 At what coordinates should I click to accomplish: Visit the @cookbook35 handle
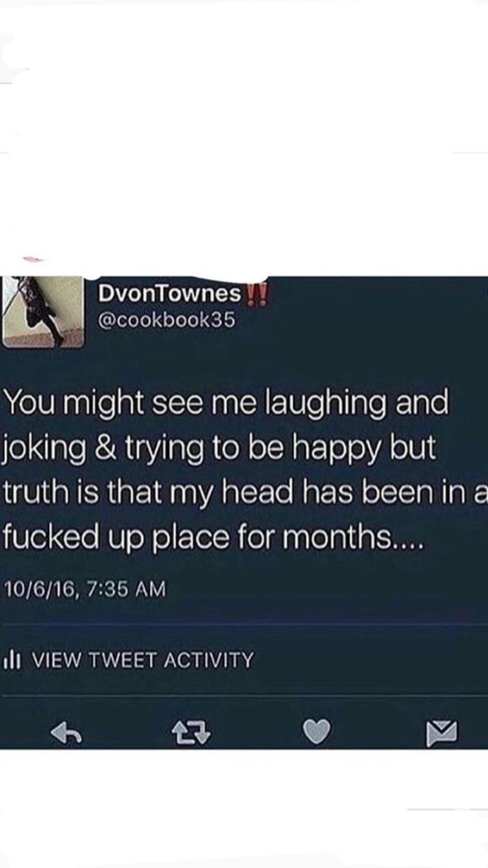(x=167, y=320)
